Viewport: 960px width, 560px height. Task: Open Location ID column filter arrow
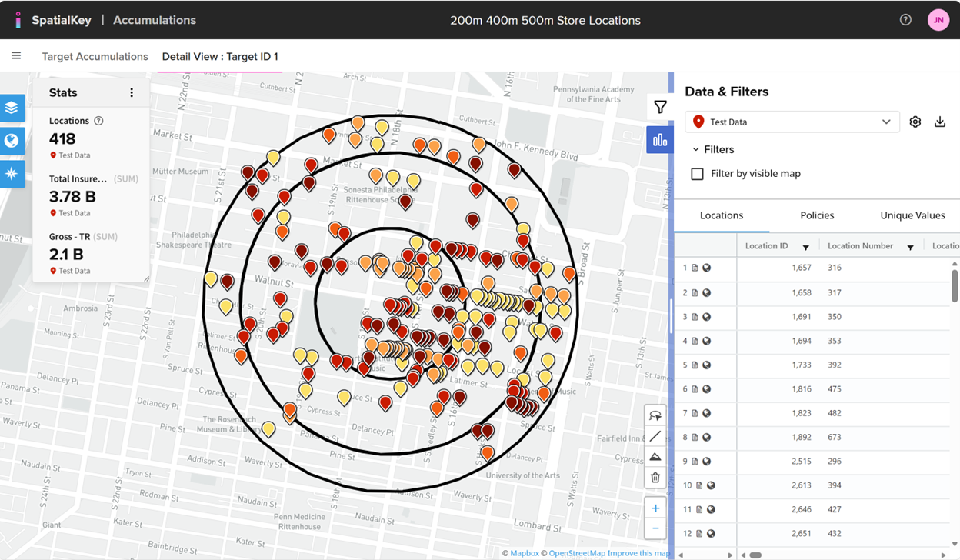point(805,247)
